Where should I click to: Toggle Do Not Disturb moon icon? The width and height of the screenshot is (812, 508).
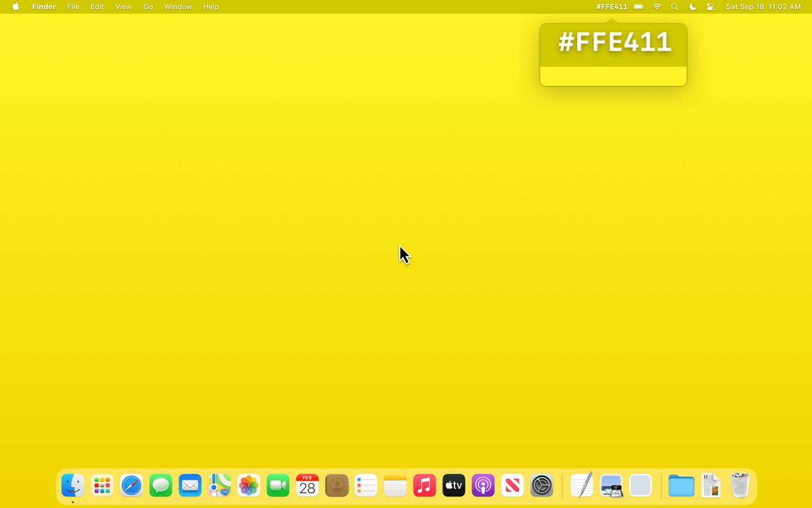click(693, 7)
